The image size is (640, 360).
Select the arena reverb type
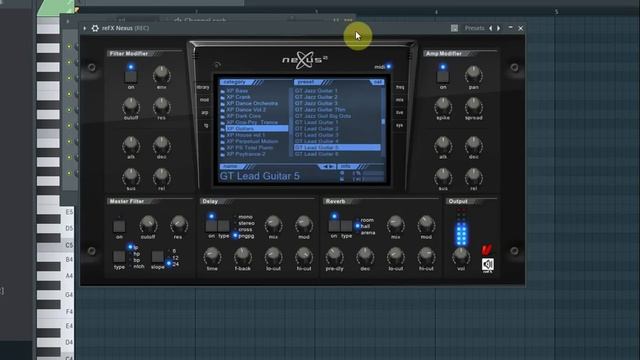click(367, 233)
